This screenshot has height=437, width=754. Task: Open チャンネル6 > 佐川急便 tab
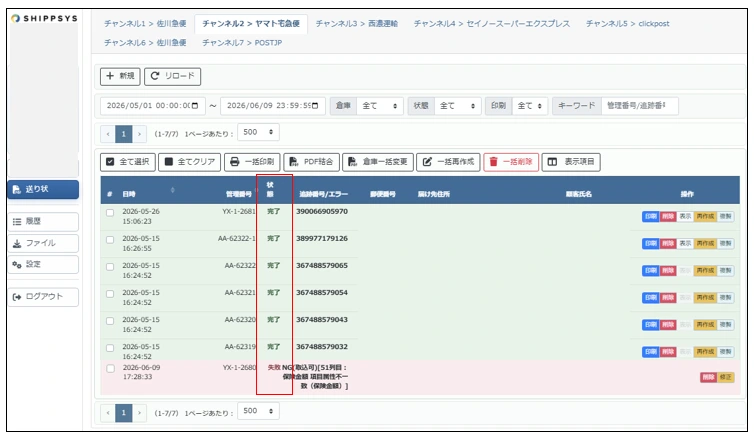[145, 43]
